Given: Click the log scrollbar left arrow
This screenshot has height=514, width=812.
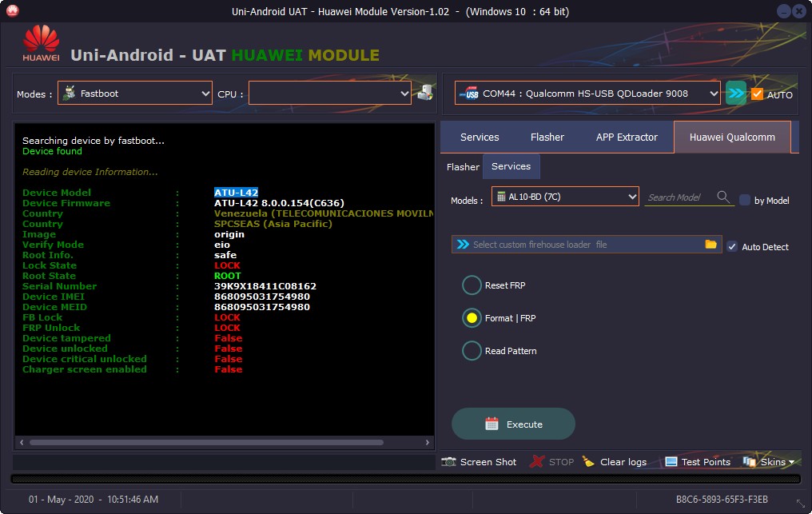Looking at the screenshot, I should (22, 443).
